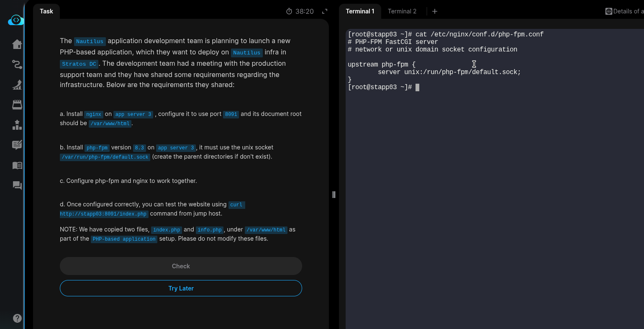
Task: Select the Task tab
Action: pos(46,11)
